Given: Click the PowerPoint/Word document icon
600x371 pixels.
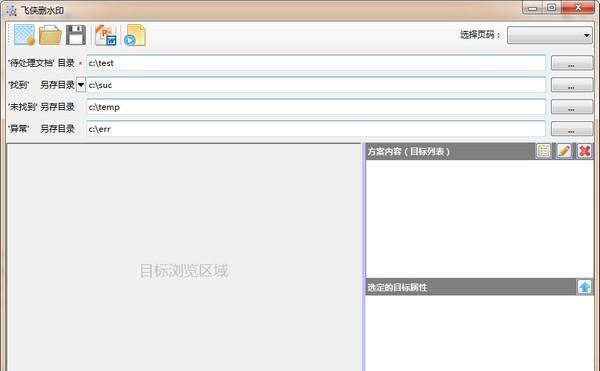Looking at the screenshot, I should coord(105,35).
